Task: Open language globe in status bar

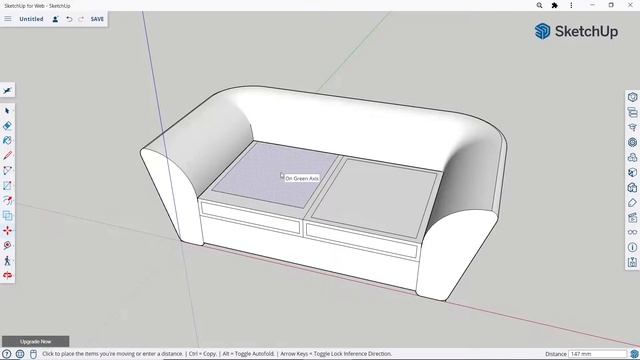Action: tap(20, 354)
